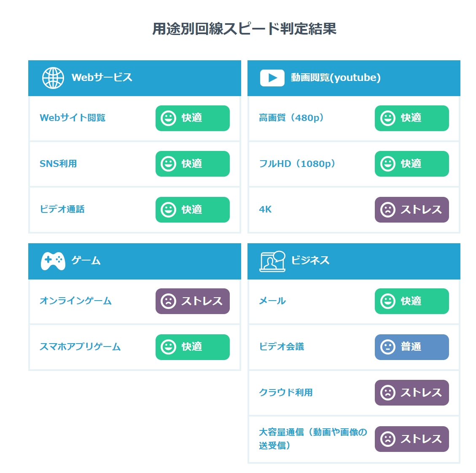476x473 pixels.
Task: Click the sad face icon in the 4K row
Action: [387, 210]
